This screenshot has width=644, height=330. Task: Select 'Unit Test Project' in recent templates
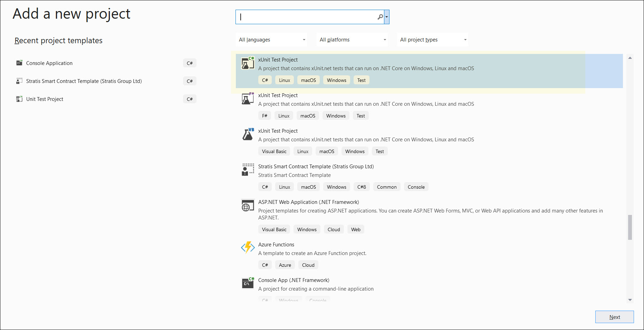pos(45,99)
